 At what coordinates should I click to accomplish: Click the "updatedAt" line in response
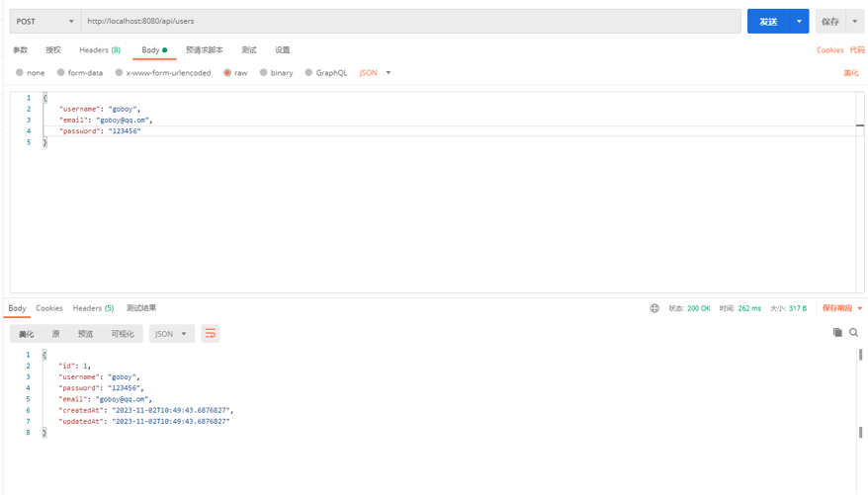click(144, 422)
